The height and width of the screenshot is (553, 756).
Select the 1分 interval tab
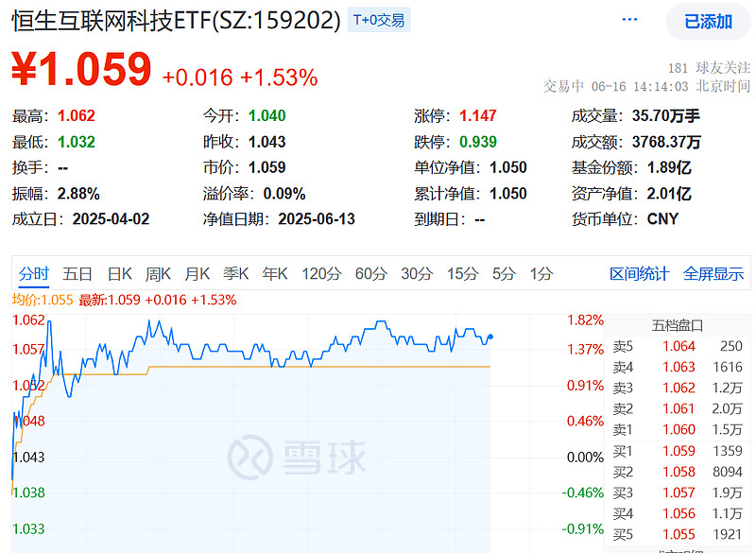541,274
